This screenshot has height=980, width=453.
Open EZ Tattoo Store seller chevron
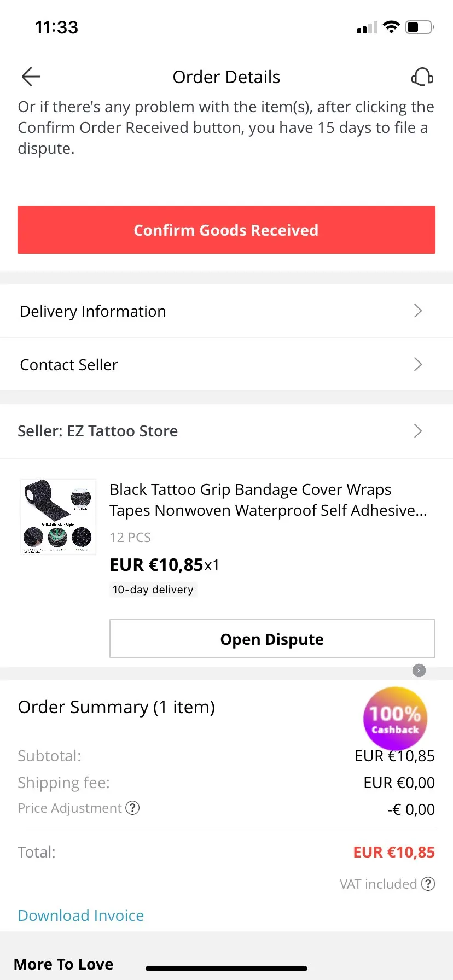(x=418, y=431)
